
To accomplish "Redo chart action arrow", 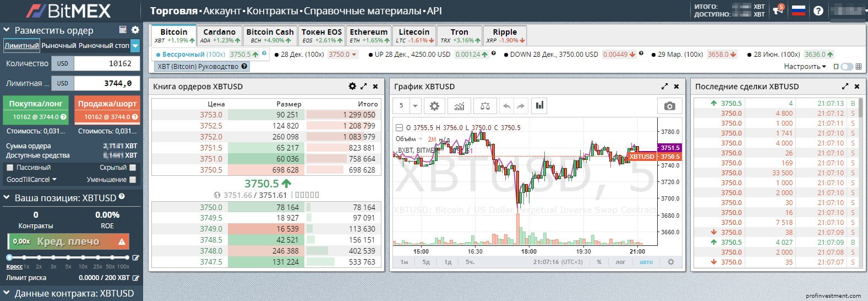I will tap(521, 106).
